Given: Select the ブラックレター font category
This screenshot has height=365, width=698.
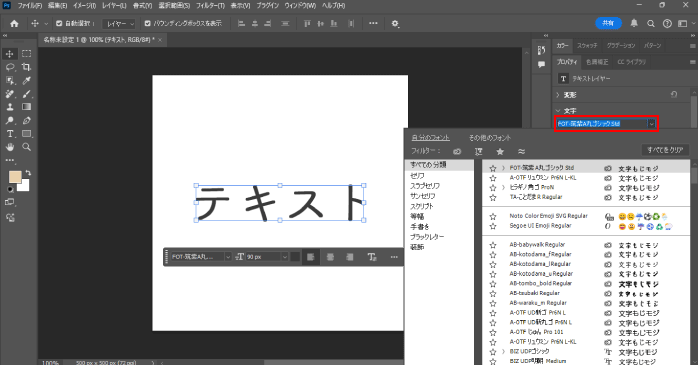Looking at the screenshot, I should click(x=427, y=237).
